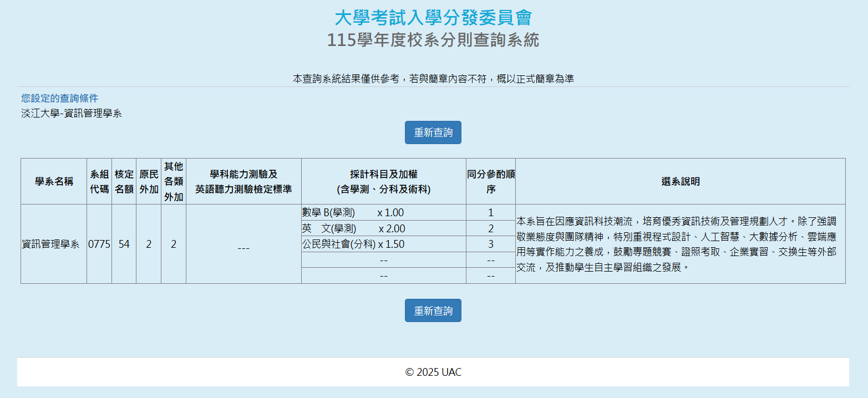Click the 選系說明 column header
This screenshot has width=868, height=398.
tap(680, 181)
